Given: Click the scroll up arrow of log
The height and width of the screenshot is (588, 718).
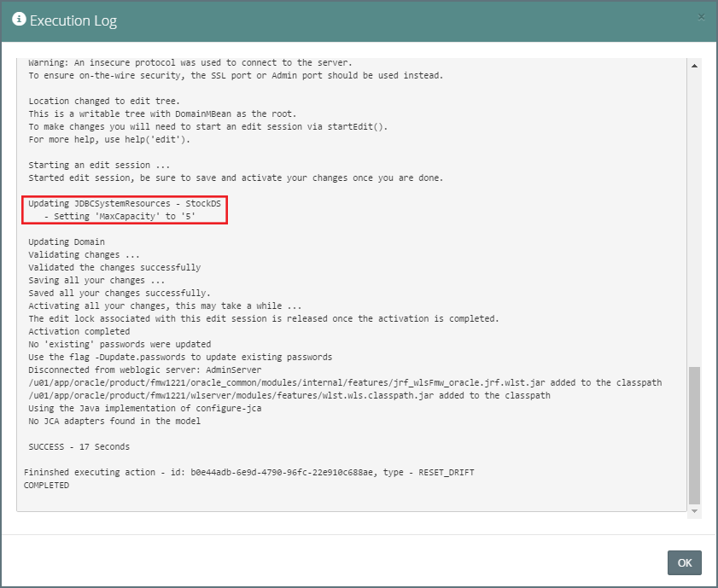Looking at the screenshot, I should 693,66.
